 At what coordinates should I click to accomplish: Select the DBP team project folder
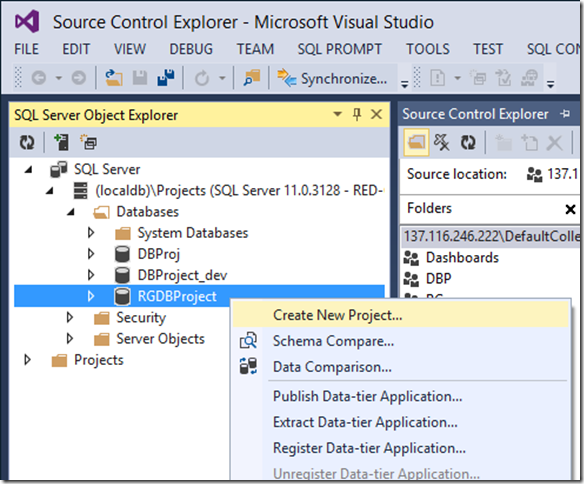(439, 278)
